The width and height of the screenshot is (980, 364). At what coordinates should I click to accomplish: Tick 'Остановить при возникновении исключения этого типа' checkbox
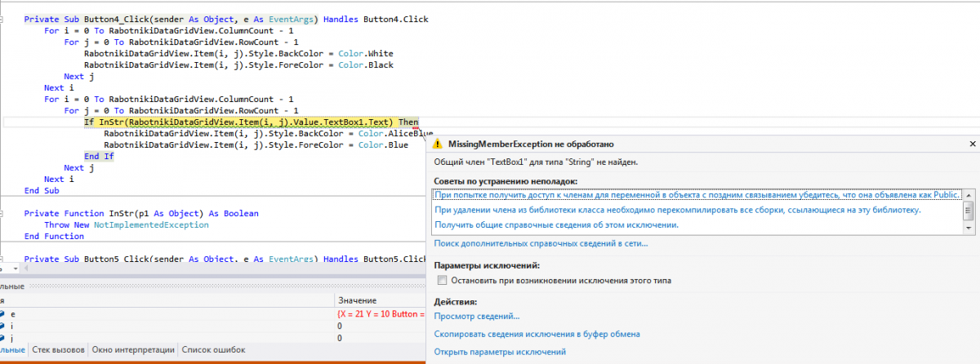tap(442, 281)
